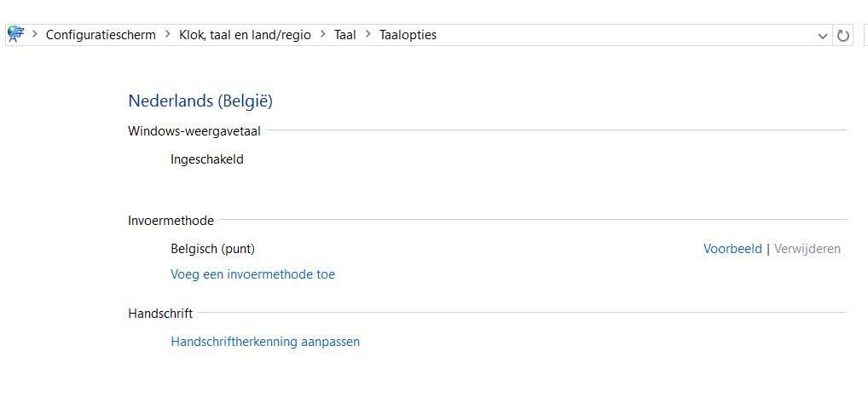
Task: Go to Configuratiescherm in the breadcrumb
Action: pyautogui.click(x=101, y=35)
